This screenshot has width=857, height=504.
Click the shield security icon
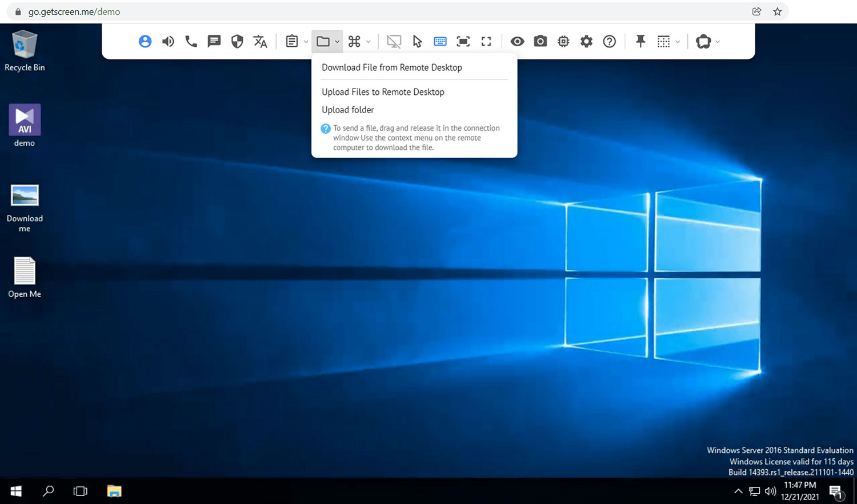point(237,41)
